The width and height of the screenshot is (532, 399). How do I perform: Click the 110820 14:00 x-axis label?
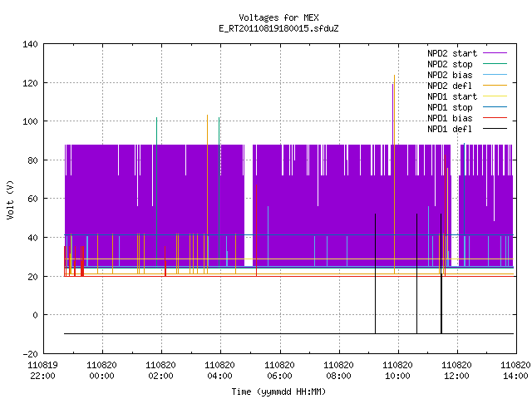(515, 371)
